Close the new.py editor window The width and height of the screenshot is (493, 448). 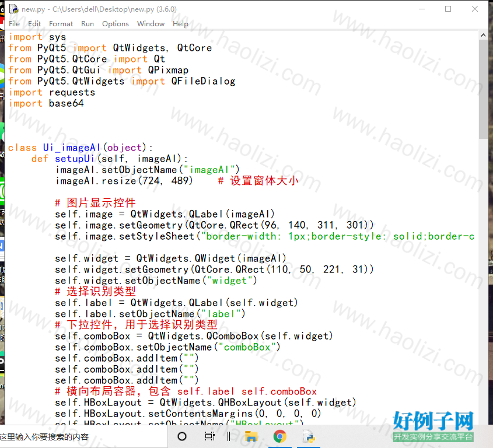coord(475,9)
